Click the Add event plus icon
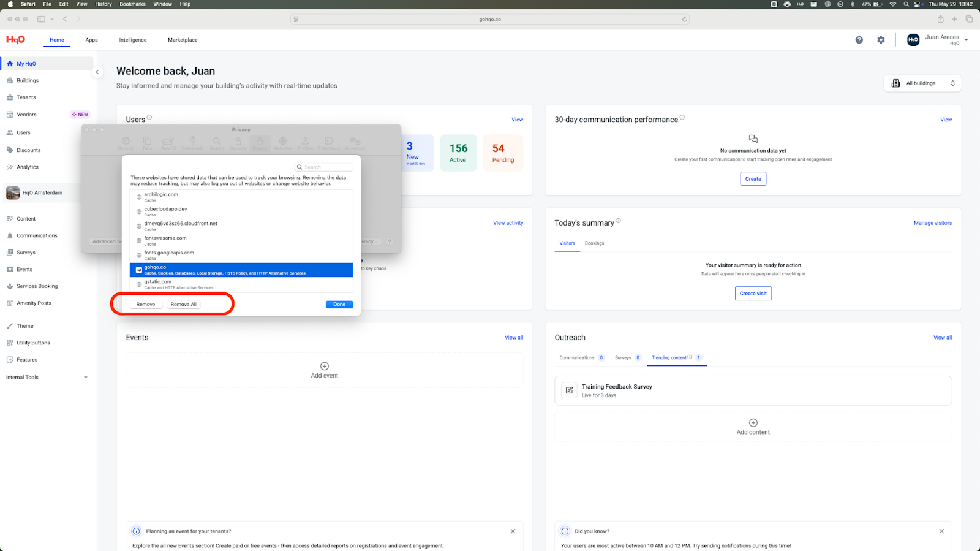980x551 pixels. [325, 366]
